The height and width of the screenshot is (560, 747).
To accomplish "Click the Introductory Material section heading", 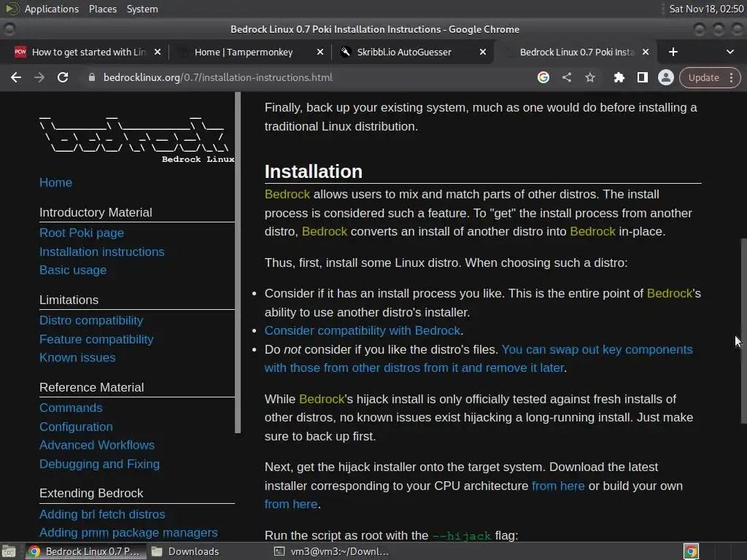I will point(96,212).
